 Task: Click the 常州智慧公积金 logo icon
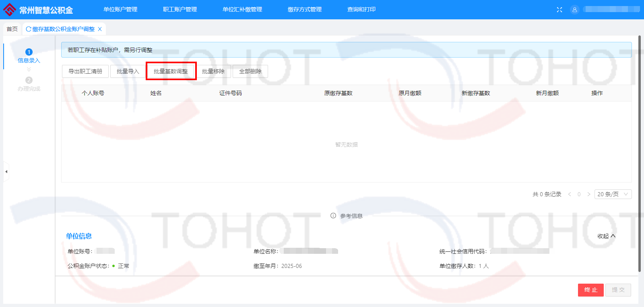coord(10,10)
